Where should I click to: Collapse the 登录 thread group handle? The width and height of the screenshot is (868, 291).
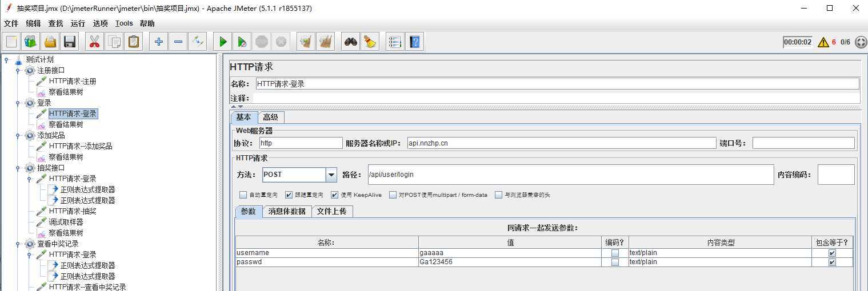coord(18,103)
